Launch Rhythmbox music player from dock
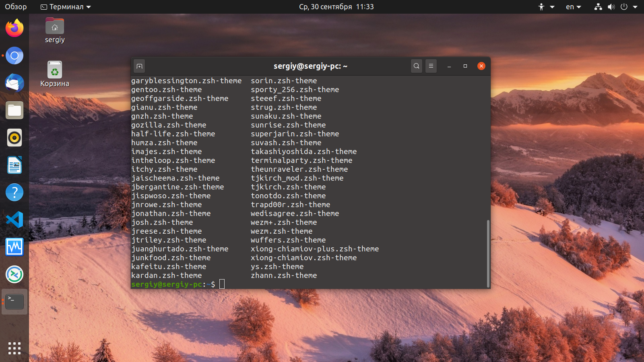The height and width of the screenshot is (362, 644). (14, 138)
